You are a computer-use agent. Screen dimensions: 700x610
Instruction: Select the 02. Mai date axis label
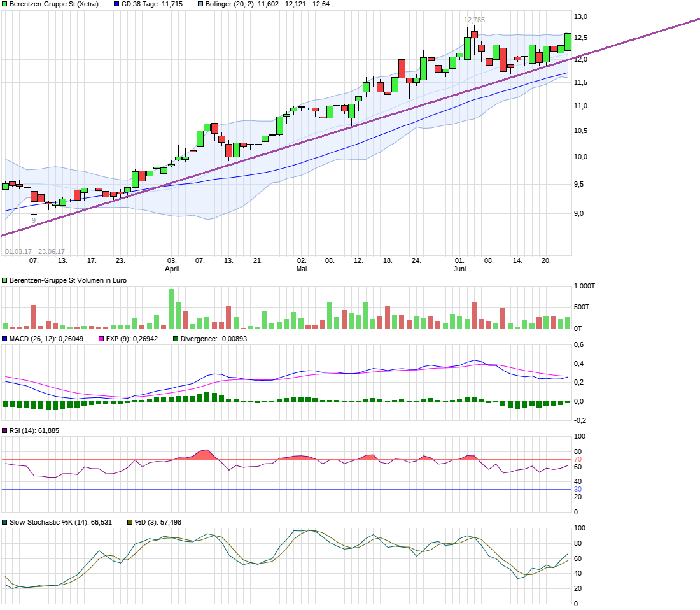302,265
